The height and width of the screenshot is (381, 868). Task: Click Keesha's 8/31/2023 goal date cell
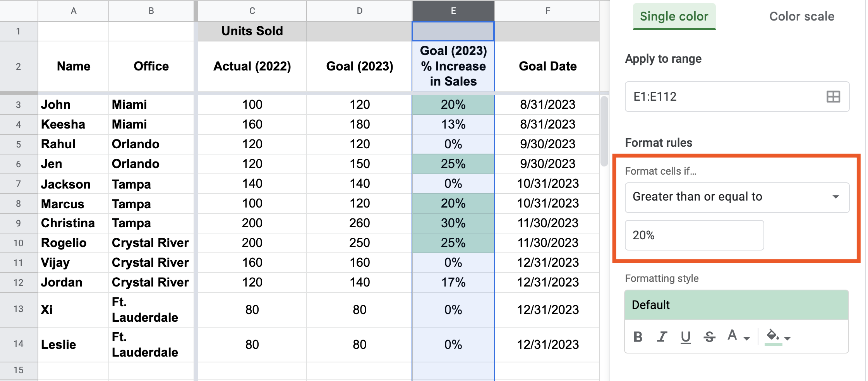point(547,124)
